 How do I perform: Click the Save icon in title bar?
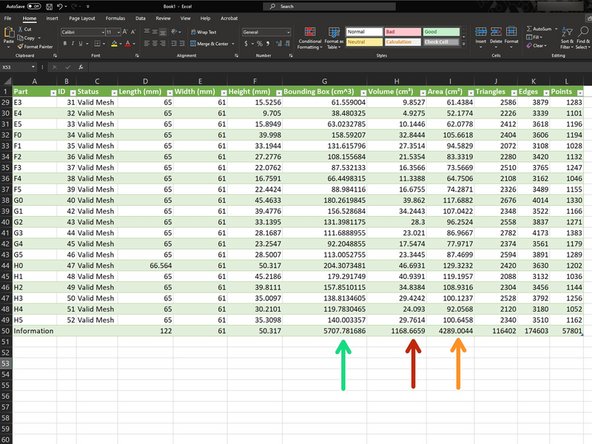click(x=49, y=6)
